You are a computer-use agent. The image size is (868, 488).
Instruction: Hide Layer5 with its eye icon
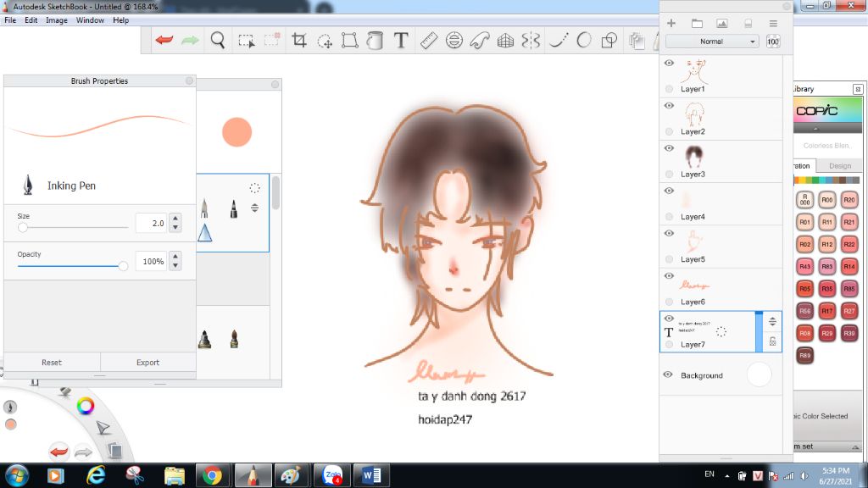(669, 234)
